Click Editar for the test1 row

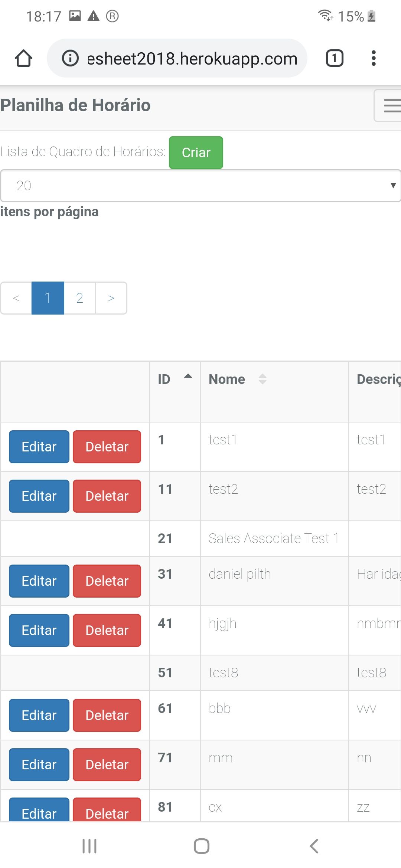coord(39,447)
